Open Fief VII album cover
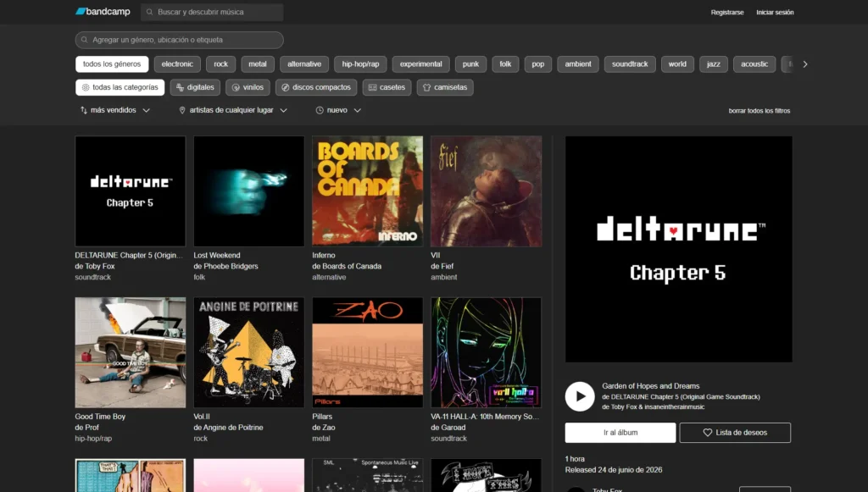This screenshot has width=868, height=492. click(x=486, y=191)
